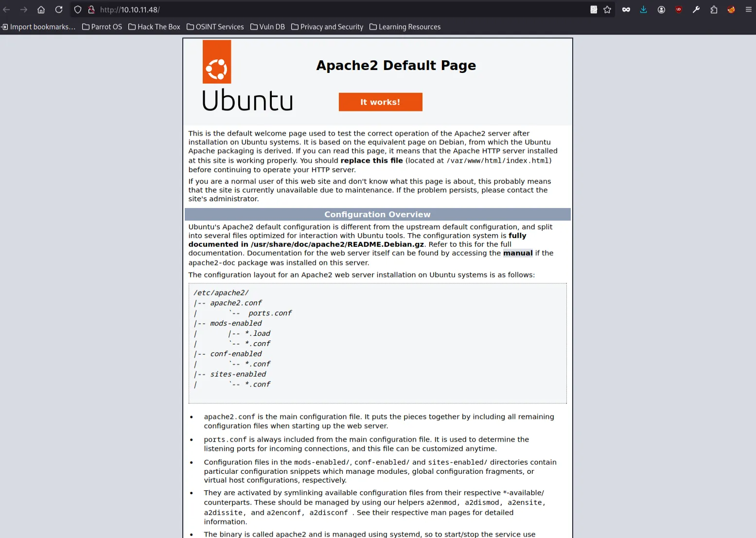The height and width of the screenshot is (538, 756).
Task: Click the home button in the toolbar
Action: [x=41, y=10]
